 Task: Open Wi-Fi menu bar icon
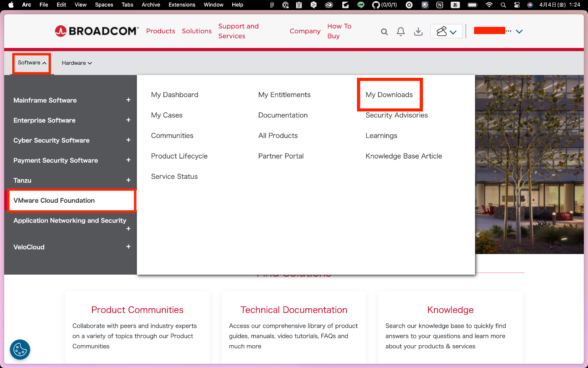(x=489, y=5)
